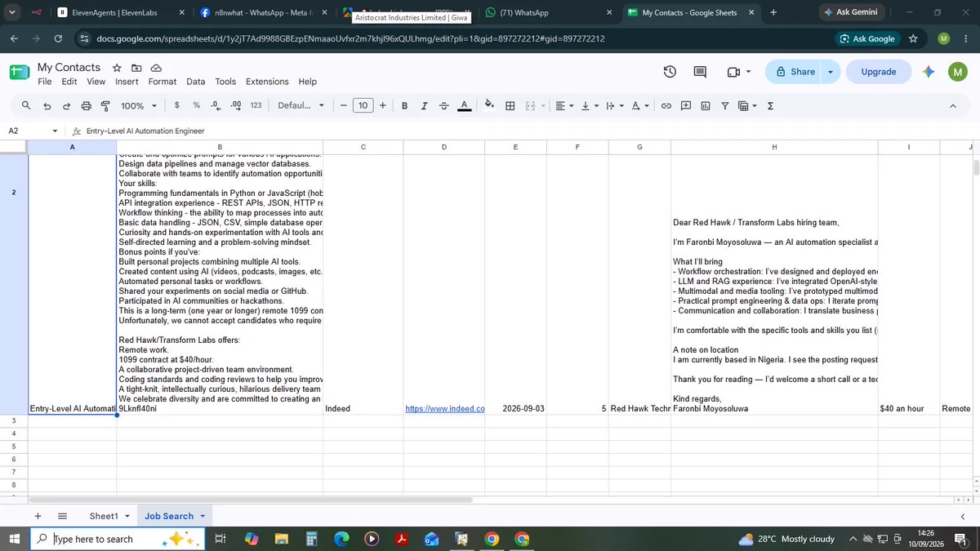Insert a comment

point(685,105)
